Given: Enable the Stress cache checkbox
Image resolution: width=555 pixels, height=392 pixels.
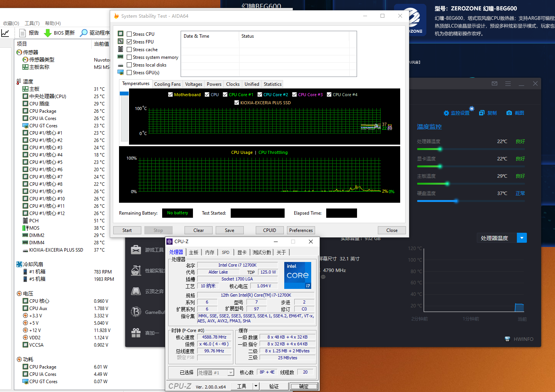Looking at the screenshot, I should point(129,50).
